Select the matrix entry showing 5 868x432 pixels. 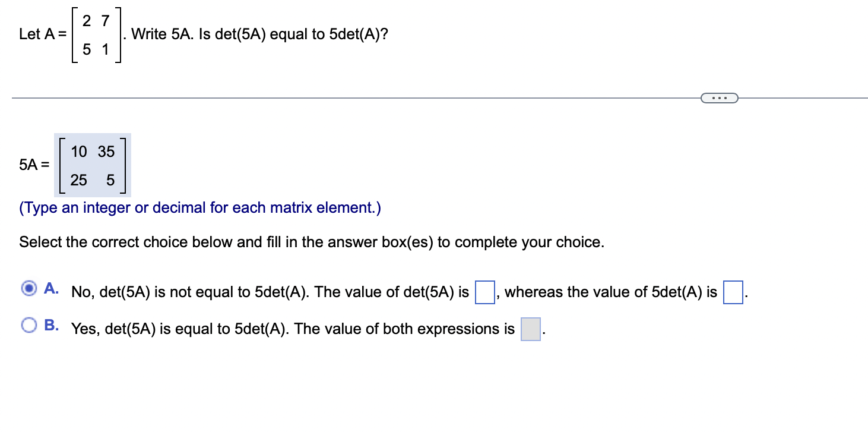(110, 180)
